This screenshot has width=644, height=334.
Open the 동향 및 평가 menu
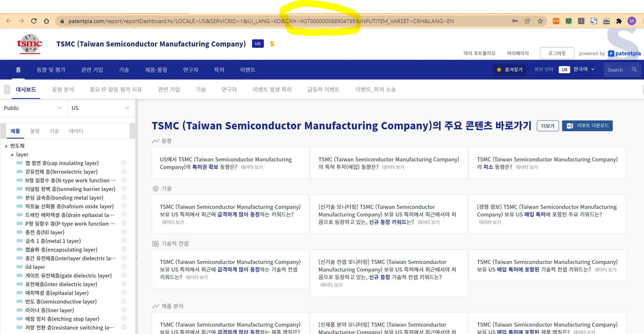[51, 70]
